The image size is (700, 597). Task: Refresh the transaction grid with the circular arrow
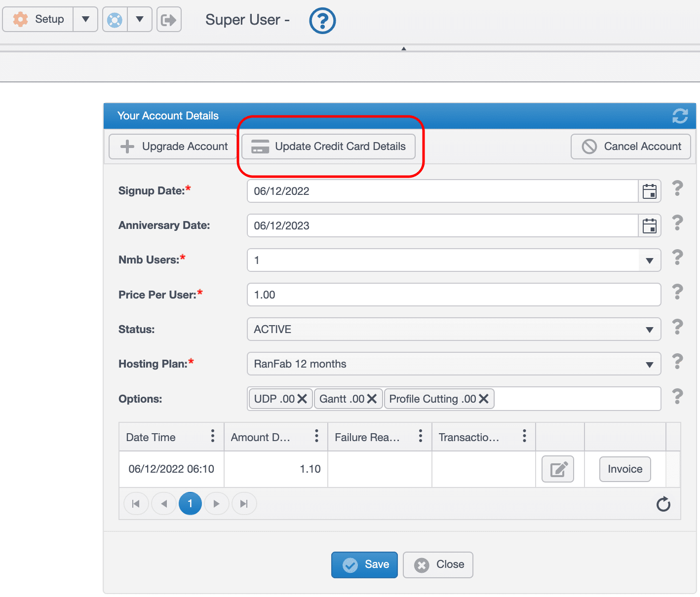pos(663,504)
